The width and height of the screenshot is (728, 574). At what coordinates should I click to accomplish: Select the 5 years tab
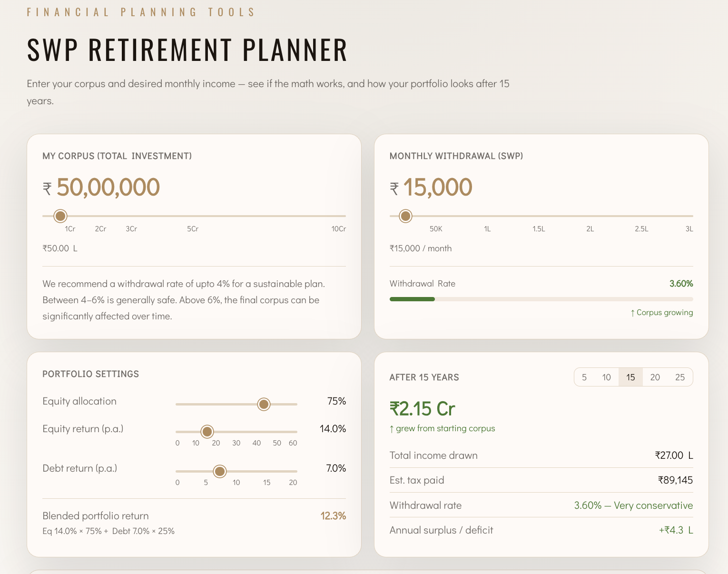(x=584, y=377)
